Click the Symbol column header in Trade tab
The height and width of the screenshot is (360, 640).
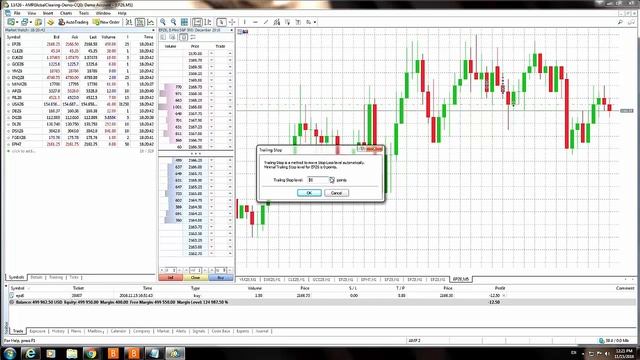[x=18, y=288]
